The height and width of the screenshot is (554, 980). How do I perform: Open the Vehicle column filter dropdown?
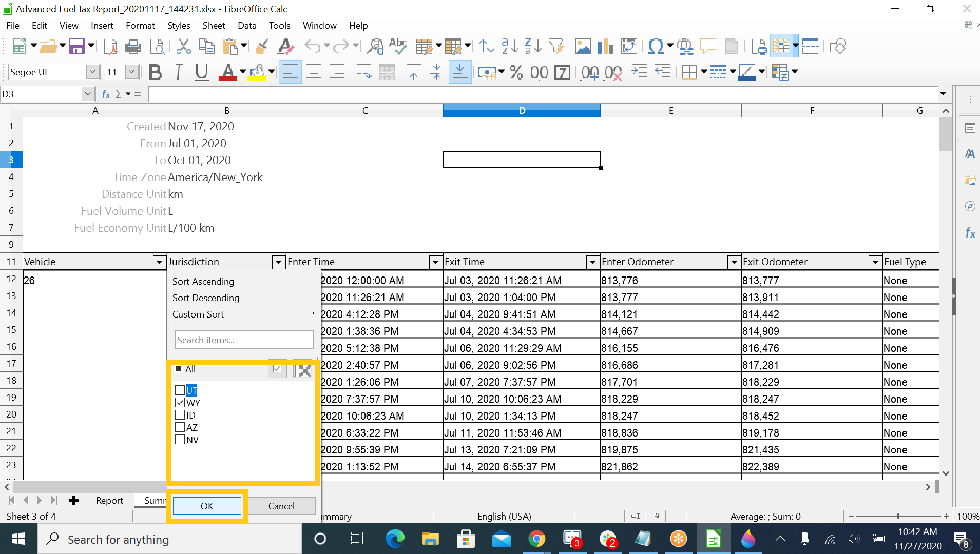pyautogui.click(x=159, y=262)
